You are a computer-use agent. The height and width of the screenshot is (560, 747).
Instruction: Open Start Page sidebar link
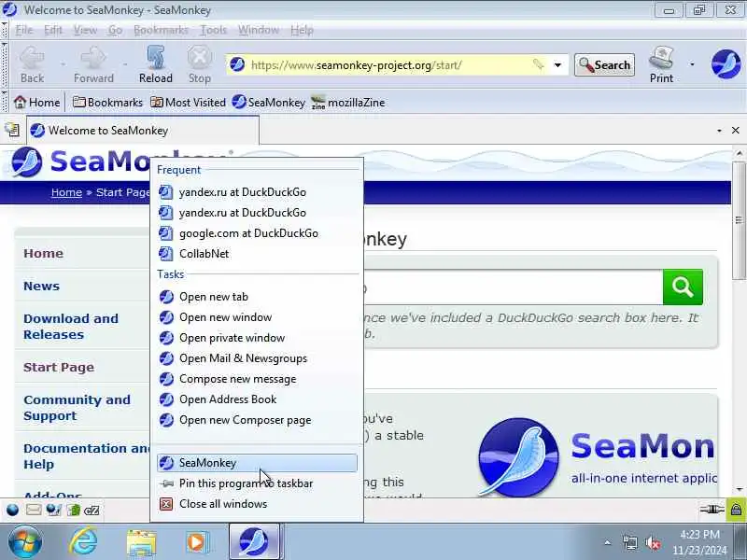point(59,367)
